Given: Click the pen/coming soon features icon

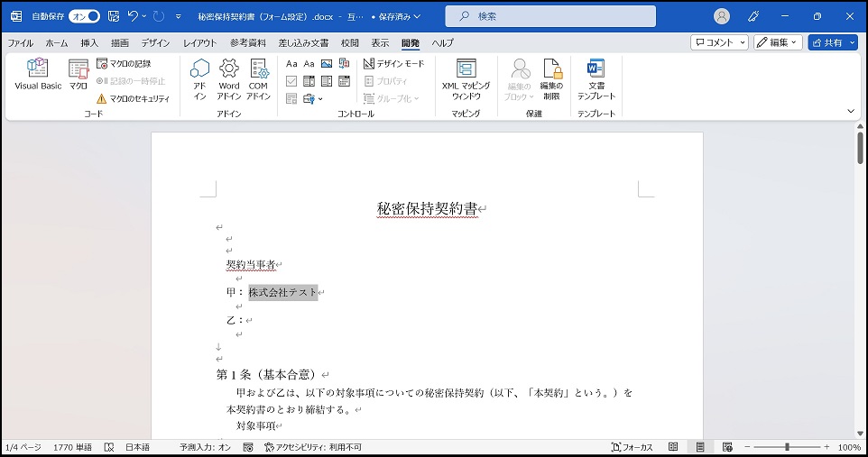Looking at the screenshot, I should [753, 16].
